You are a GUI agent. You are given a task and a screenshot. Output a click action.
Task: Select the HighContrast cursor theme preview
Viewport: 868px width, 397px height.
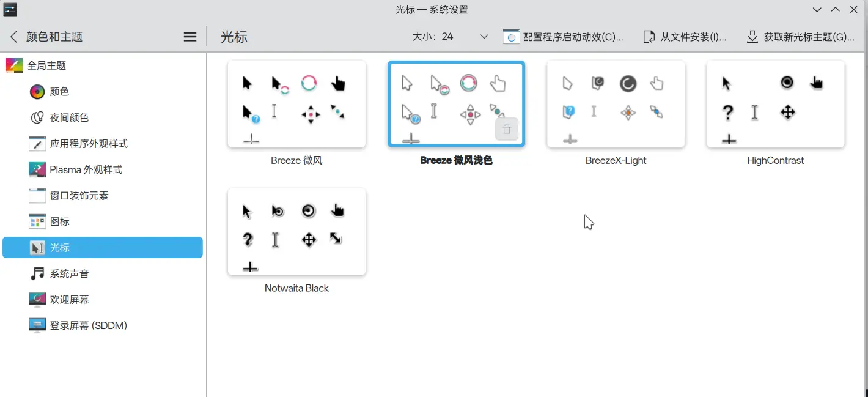[776, 104]
